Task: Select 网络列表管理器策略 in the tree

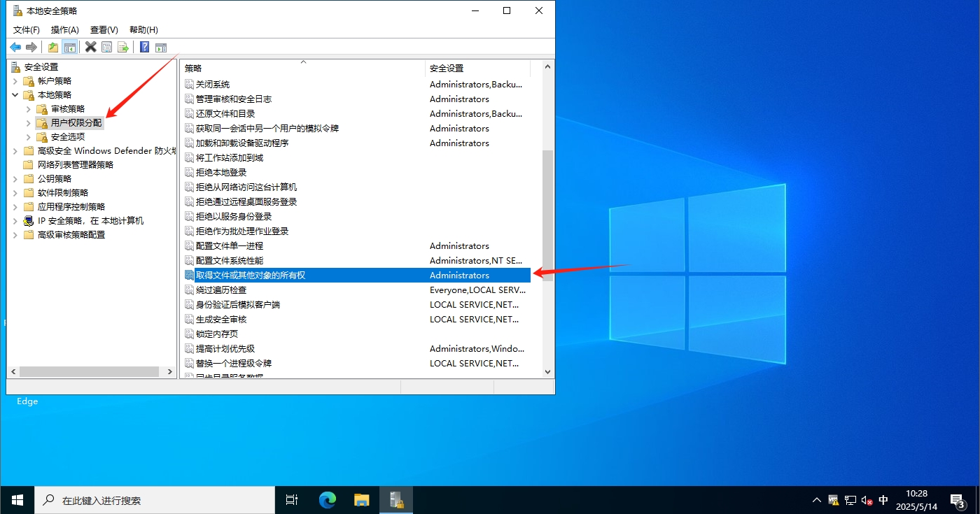Action: pos(76,165)
